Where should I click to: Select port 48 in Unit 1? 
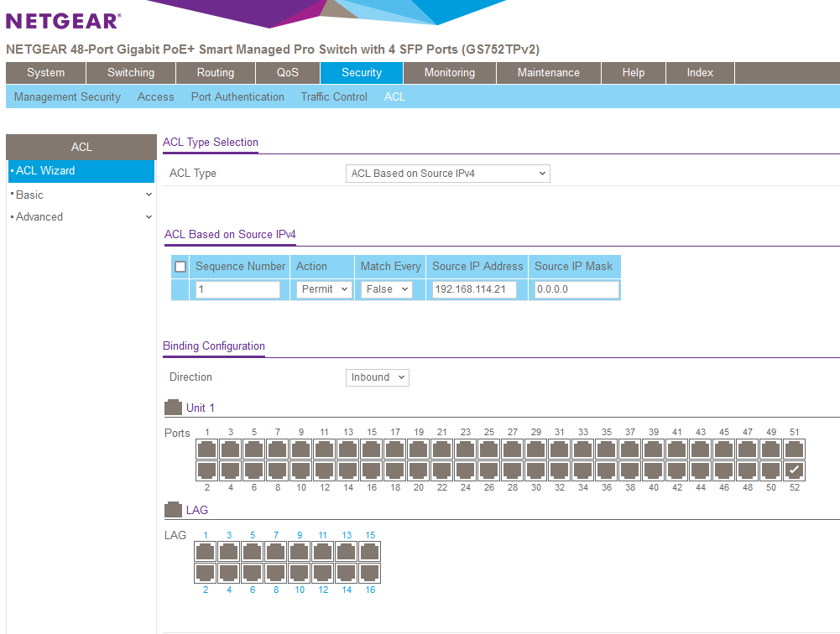[748, 470]
